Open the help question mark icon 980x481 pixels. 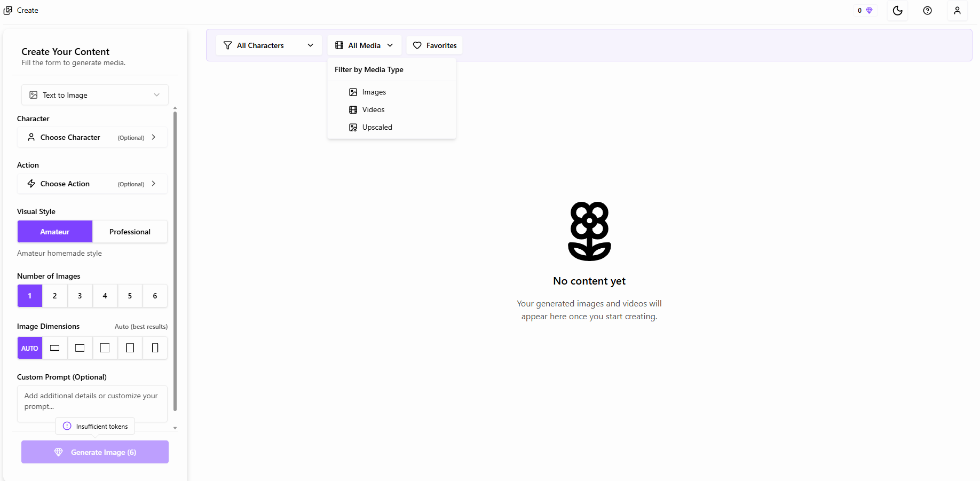[x=927, y=11]
